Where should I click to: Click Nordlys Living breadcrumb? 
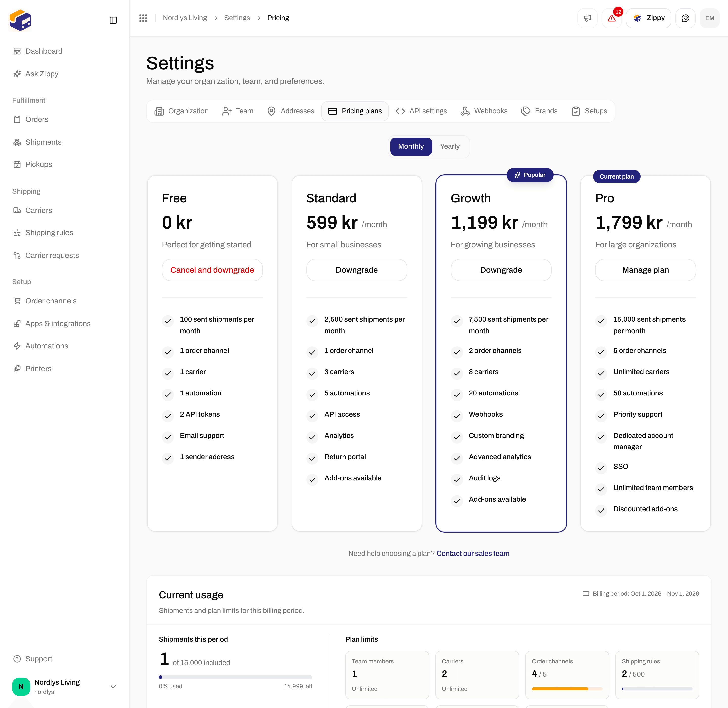coord(185,18)
